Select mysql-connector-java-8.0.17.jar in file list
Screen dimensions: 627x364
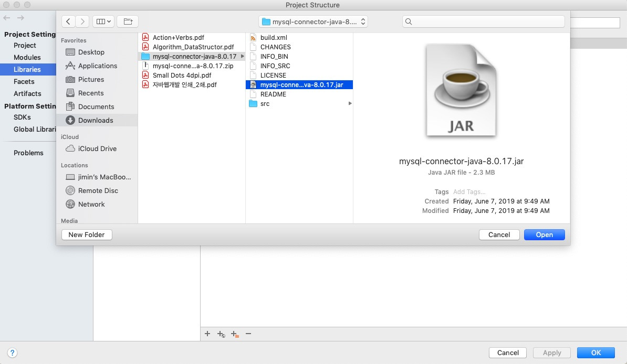tap(299, 85)
